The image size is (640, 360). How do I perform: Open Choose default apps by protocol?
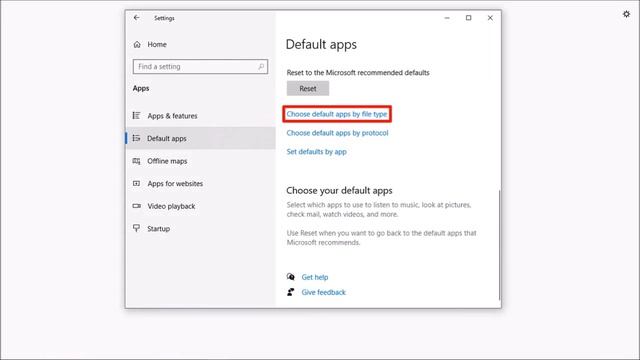click(337, 133)
